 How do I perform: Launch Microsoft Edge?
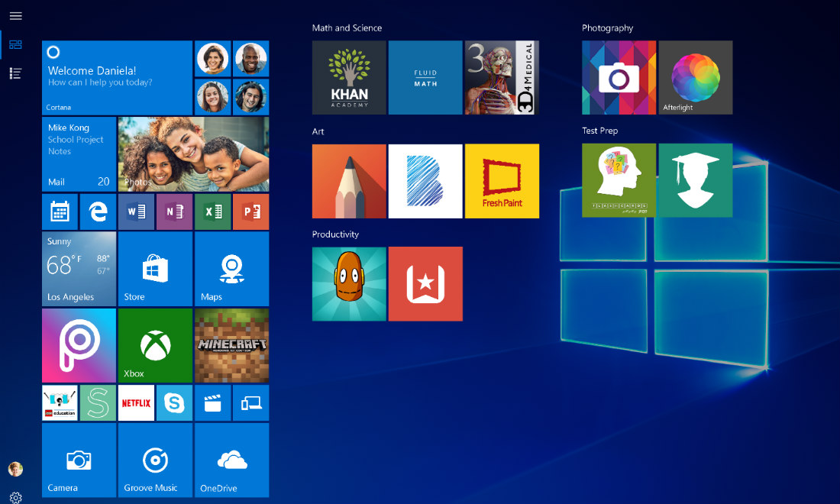coord(98,212)
